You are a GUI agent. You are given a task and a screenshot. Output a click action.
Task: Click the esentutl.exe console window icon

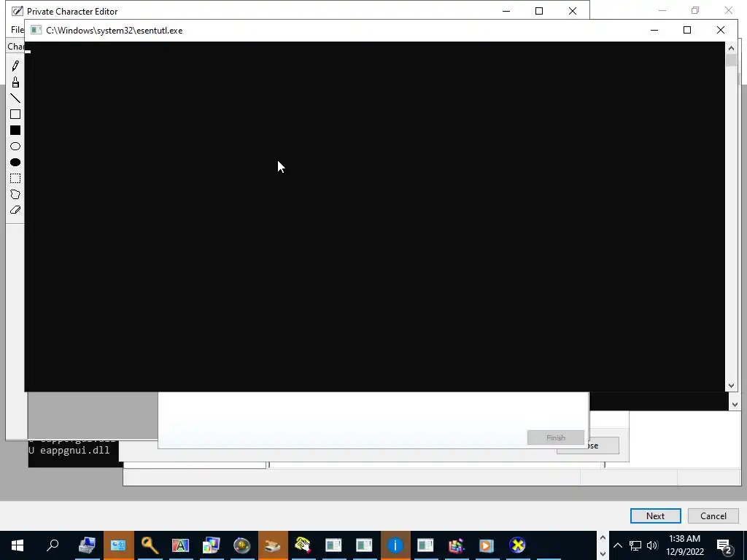(36, 30)
